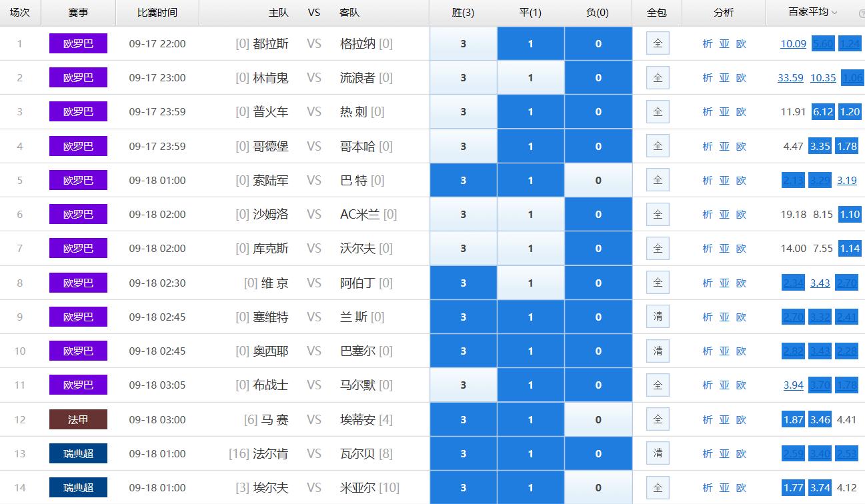Image resolution: width=865 pixels, height=504 pixels.
Task: Toggle loss (0) for 哥德堡 vs 哥本哈
Action: pos(598,146)
